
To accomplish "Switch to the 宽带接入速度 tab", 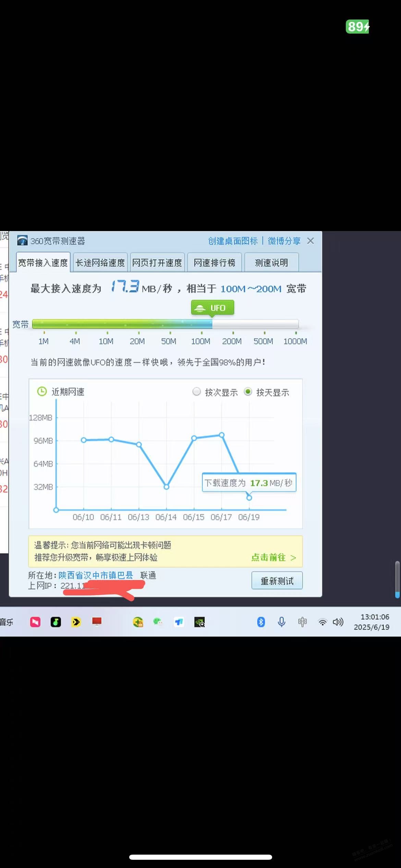I will point(43,263).
